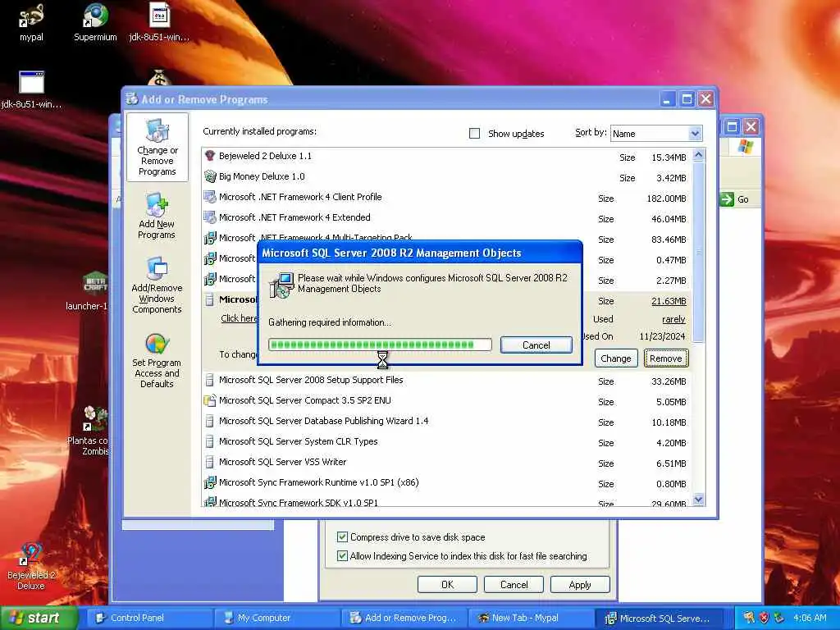Click the Change button for selected program
The width and height of the screenshot is (840, 630).
pos(615,358)
